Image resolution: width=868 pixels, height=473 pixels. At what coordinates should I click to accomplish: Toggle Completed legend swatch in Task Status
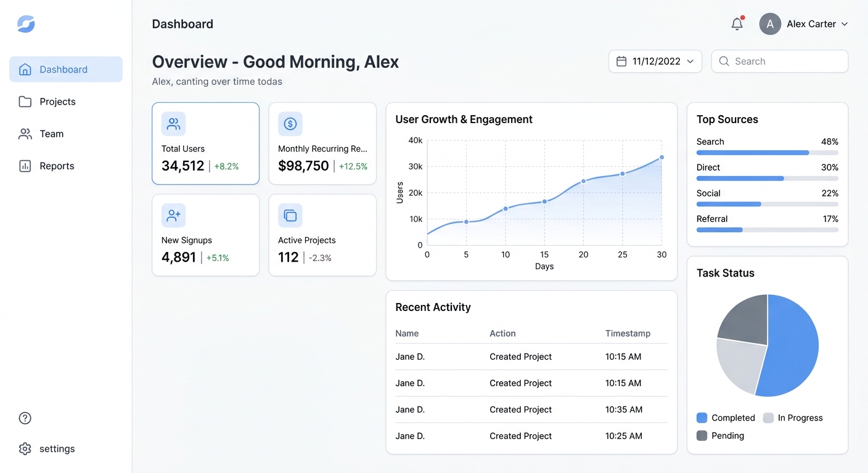pos(702,418)
